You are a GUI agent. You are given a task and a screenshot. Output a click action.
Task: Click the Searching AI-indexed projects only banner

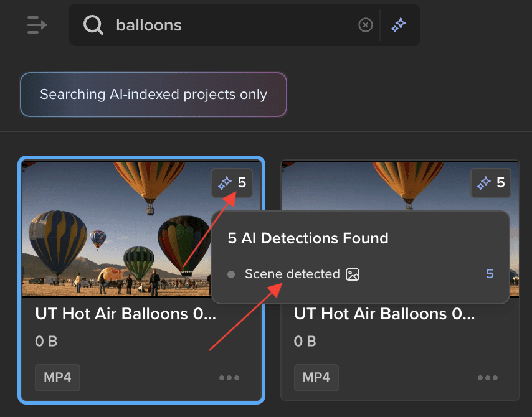tap(153, 95)
